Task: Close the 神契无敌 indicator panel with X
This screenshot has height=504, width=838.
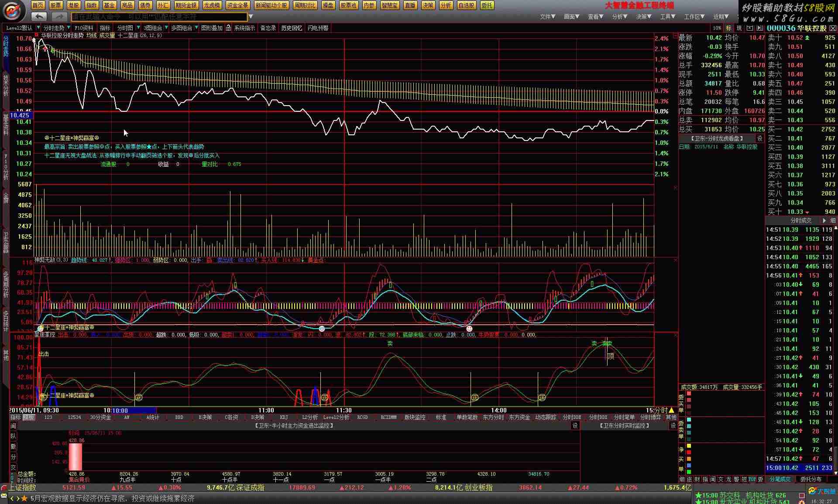Action: point(675,261)
